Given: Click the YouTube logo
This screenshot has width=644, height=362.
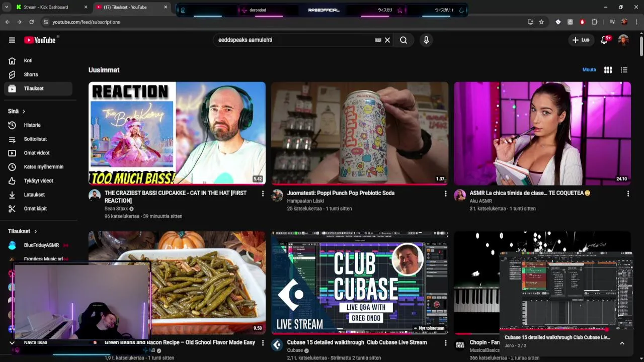Looking at the screenshot, I should point(40,40).
